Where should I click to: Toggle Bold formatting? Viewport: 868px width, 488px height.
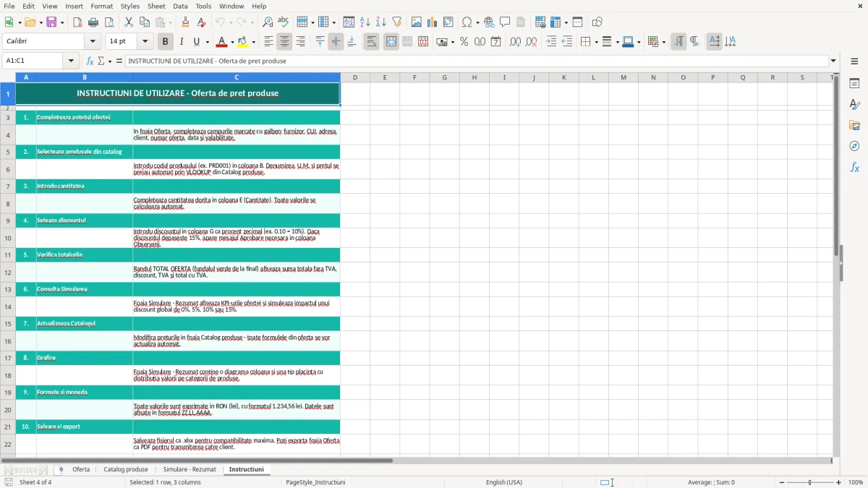coord(165,42)
